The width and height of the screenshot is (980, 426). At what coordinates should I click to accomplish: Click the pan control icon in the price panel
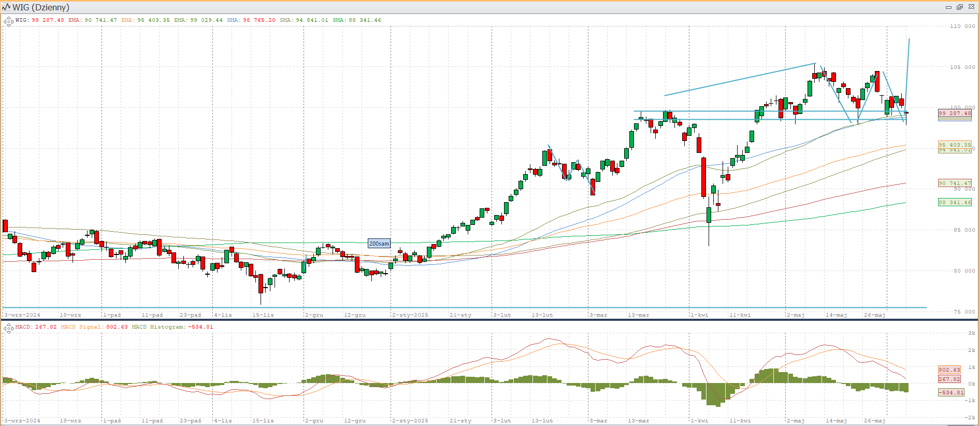8,22
